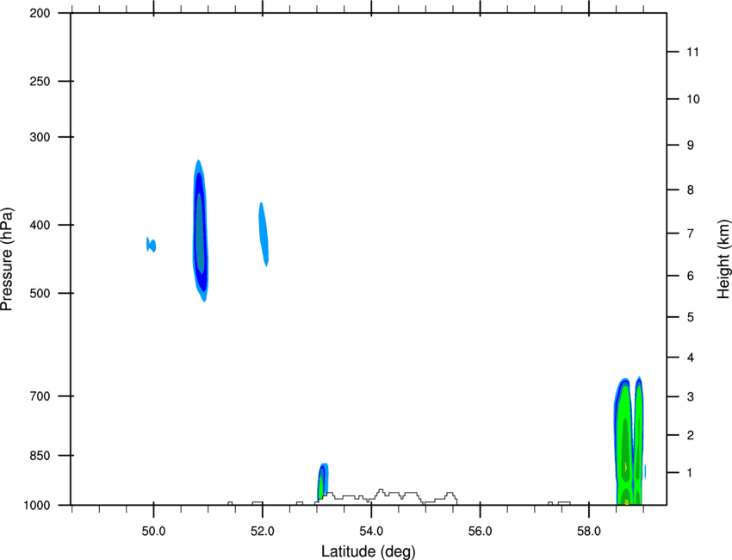Click the 11 km height label
Image resolution: width=732 pixels, height=560 pixels.
(x=692, y=52)
